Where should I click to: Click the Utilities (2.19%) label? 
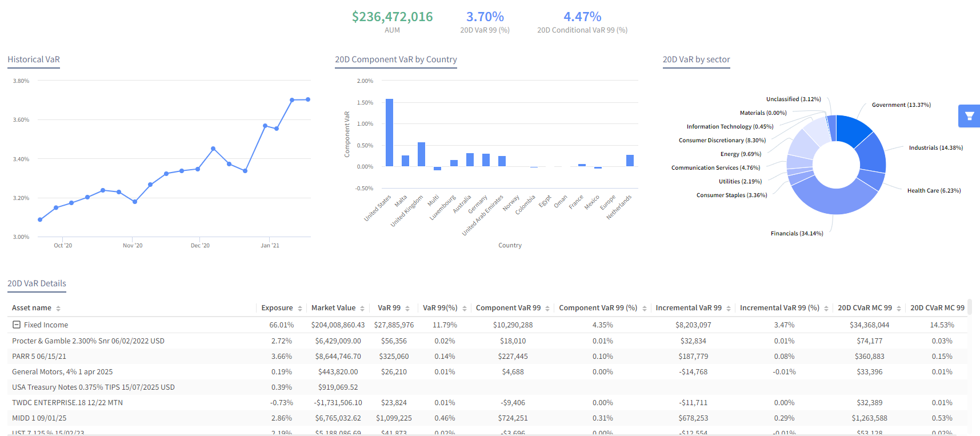(x=740, y=181)
